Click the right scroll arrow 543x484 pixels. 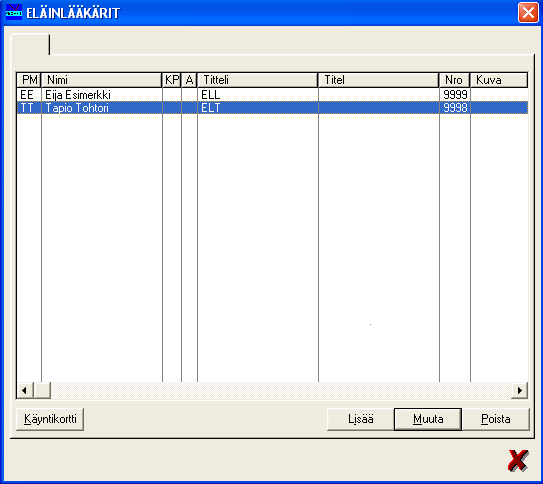click(x=519, y=391)
